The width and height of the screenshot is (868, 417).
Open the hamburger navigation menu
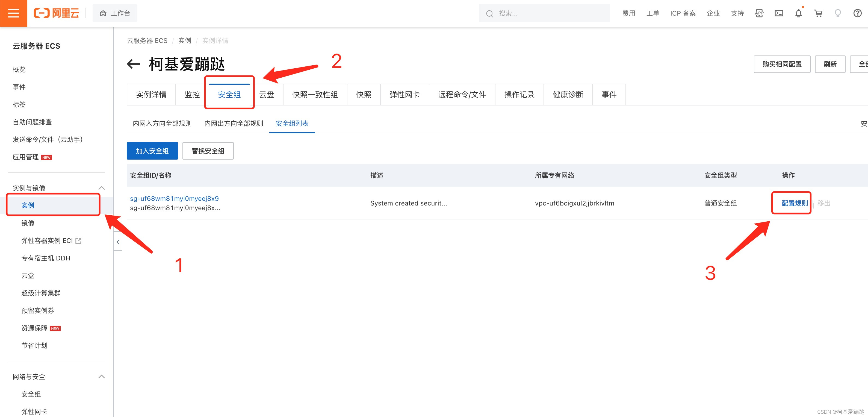coord(13,13)
